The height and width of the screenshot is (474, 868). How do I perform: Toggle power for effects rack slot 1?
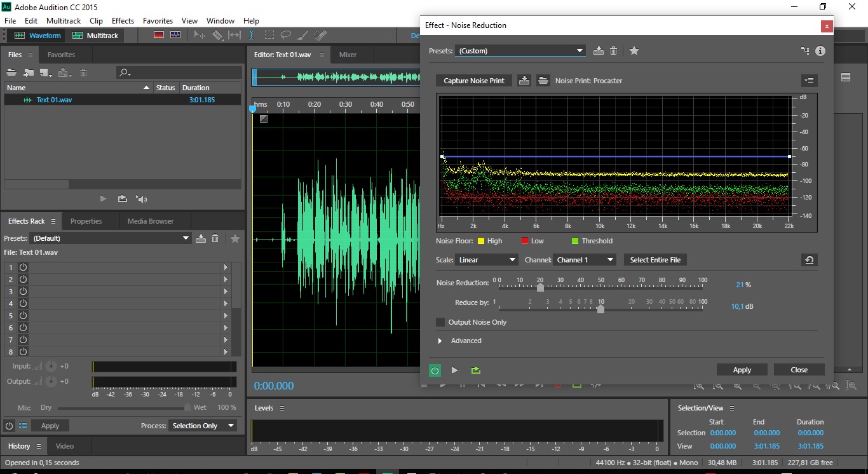click(23, 267)
